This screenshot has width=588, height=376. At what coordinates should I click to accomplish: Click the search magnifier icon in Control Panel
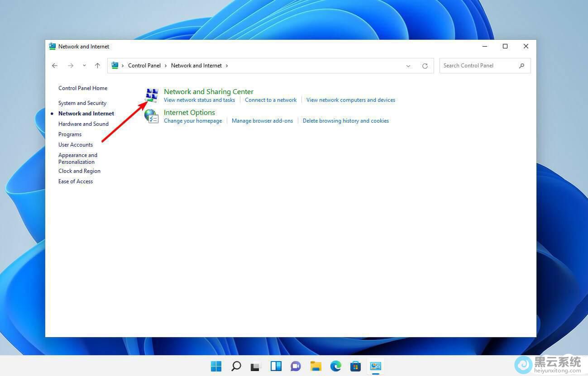pyautogui.click(x=521, y=66)
